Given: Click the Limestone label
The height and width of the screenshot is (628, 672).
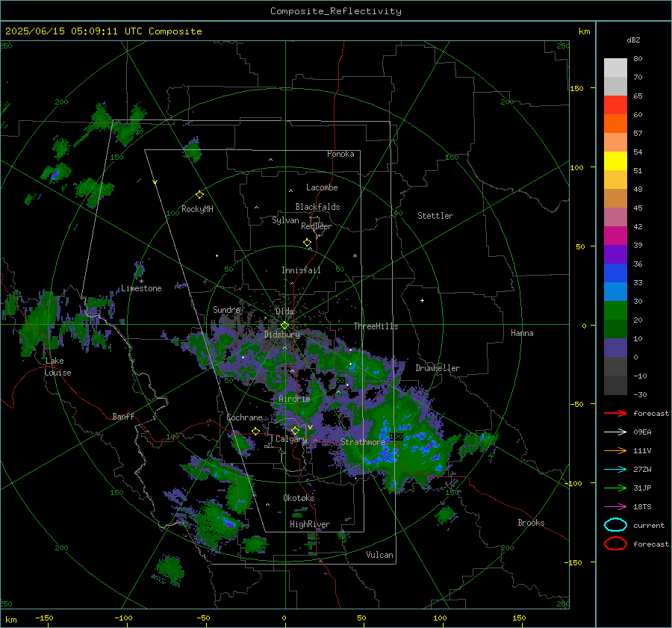Looking at the screenshot, I should (x=141, y=288).
